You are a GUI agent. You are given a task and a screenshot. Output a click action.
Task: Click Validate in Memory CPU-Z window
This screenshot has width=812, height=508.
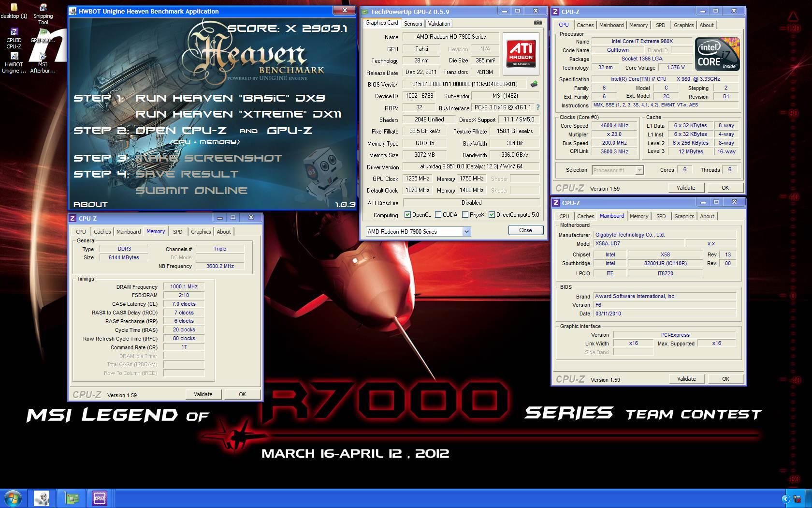[203, 394]
